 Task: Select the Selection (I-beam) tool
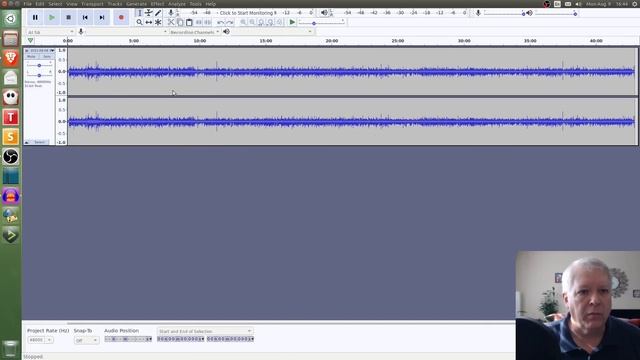(x=139, y=13)
